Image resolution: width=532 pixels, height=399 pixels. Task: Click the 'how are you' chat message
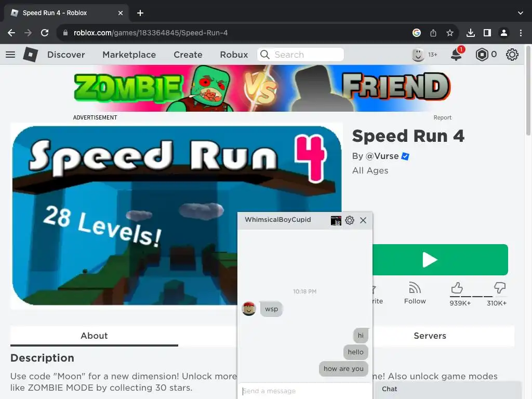click(343, 369)
